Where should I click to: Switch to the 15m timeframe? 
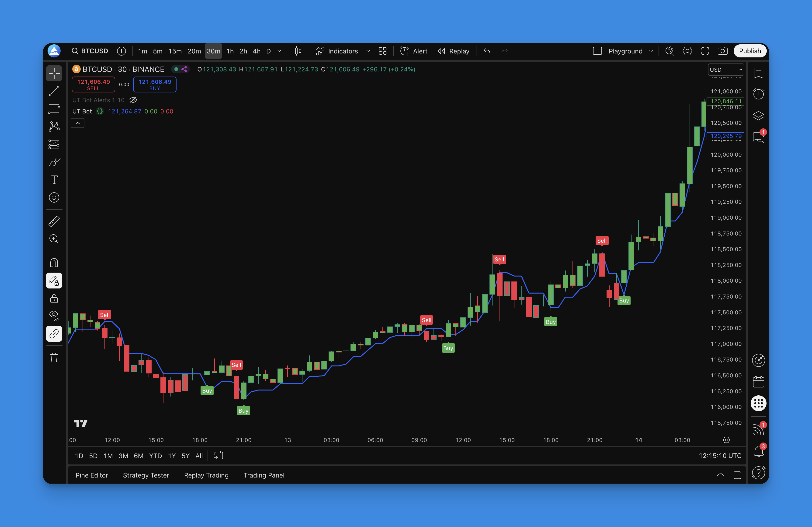pos(175,51)
